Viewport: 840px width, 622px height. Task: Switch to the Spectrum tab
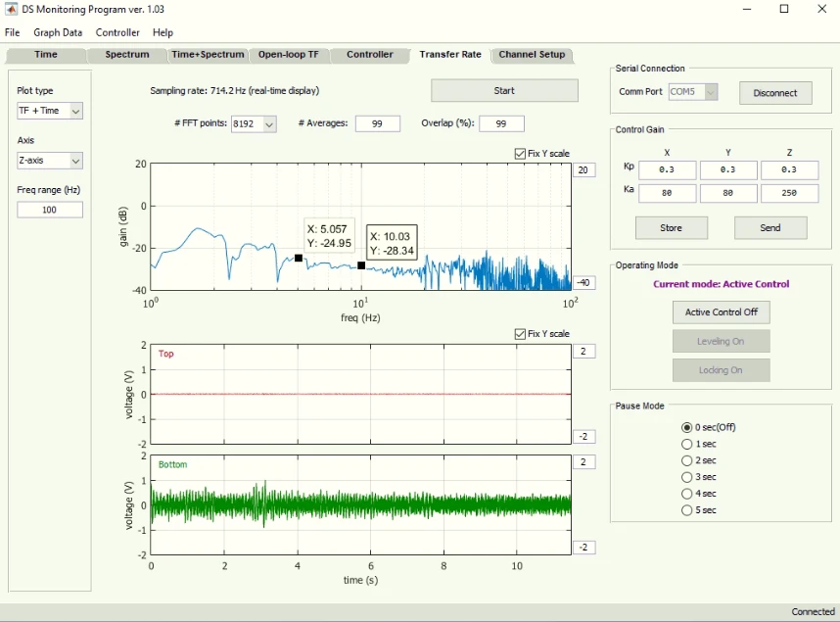(127, 55)
